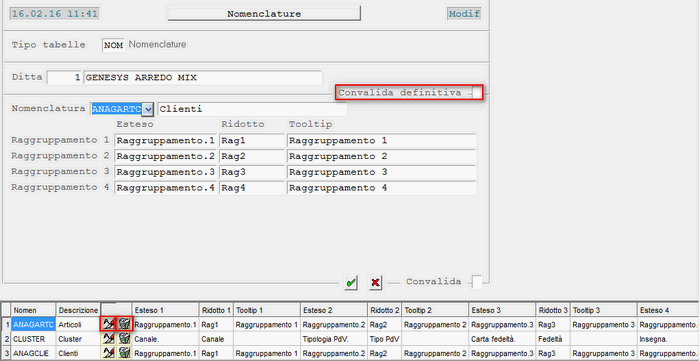Click the Articoli description cell

(78, 324)
